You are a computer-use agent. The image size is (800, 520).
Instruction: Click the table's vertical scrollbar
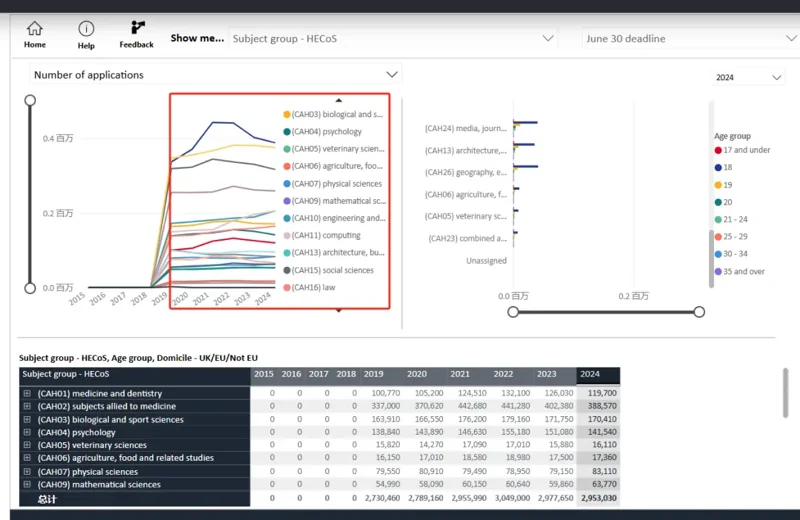coord(786,393)
